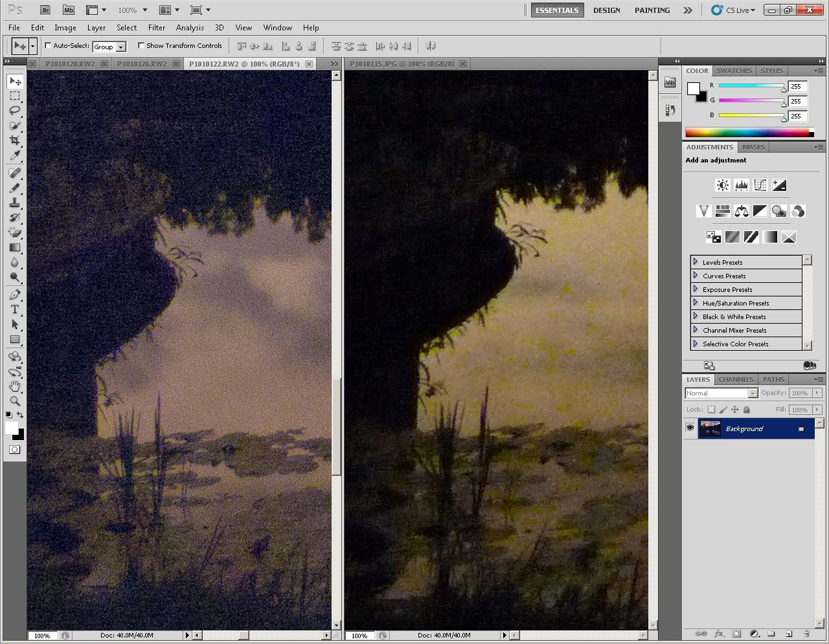Select the Zoom tool

[15, 401]
